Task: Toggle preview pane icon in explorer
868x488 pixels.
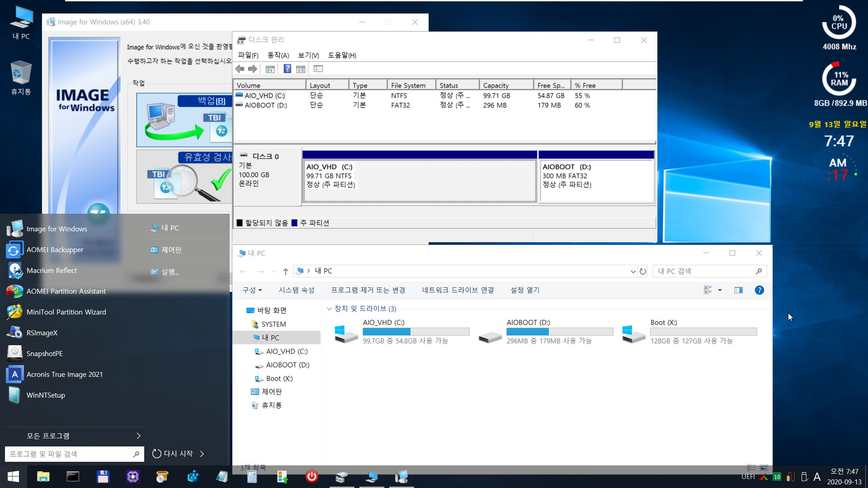Action: [739, 290]
